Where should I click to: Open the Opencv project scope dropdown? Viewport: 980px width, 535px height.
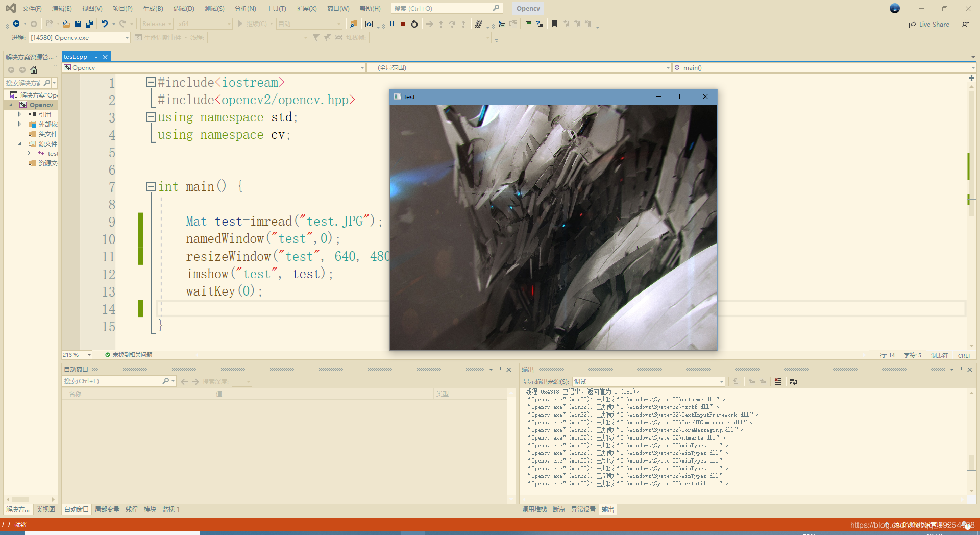tap(214, 67)
